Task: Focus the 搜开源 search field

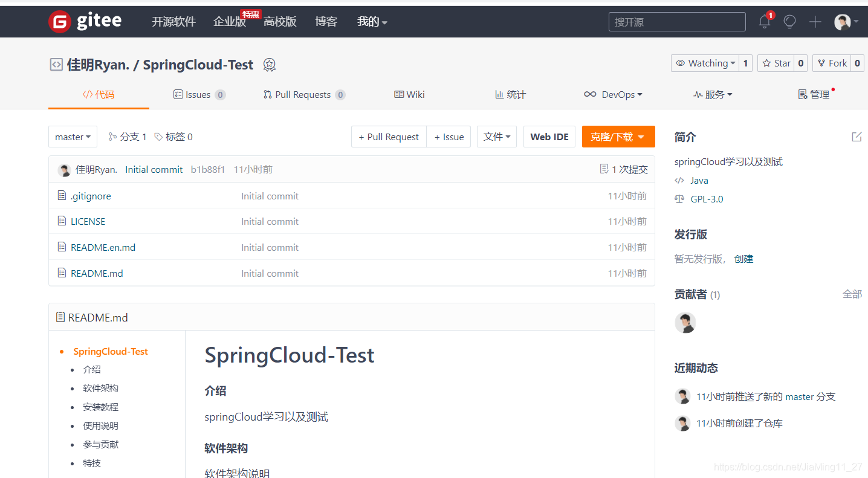Action: 677,22
